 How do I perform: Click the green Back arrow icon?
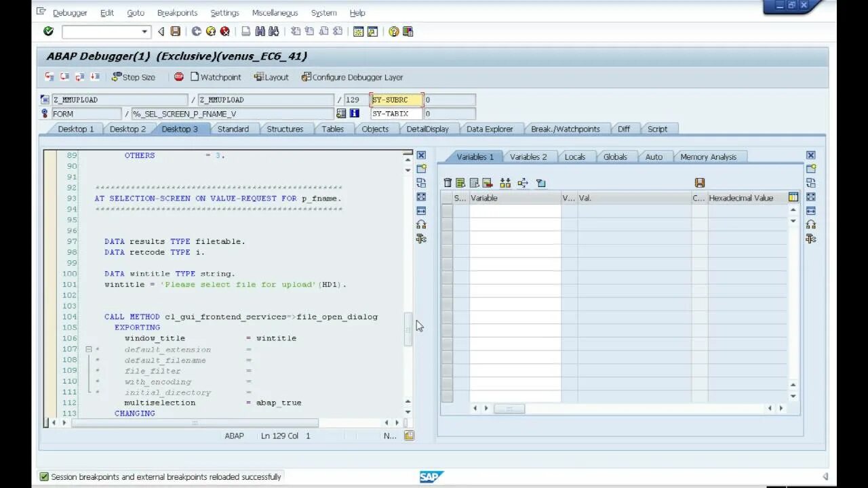coord(197,31)
